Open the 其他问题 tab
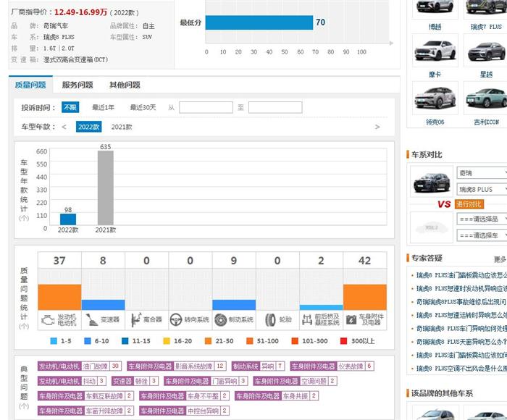This screenshot has height=420, width=507. tap(125, 85)
